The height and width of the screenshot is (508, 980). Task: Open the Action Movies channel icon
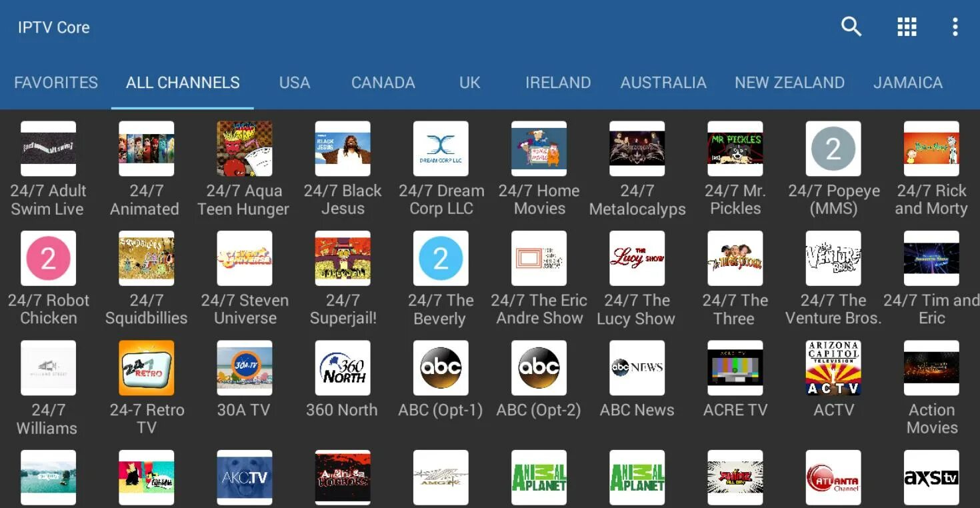tap(931, 368)
